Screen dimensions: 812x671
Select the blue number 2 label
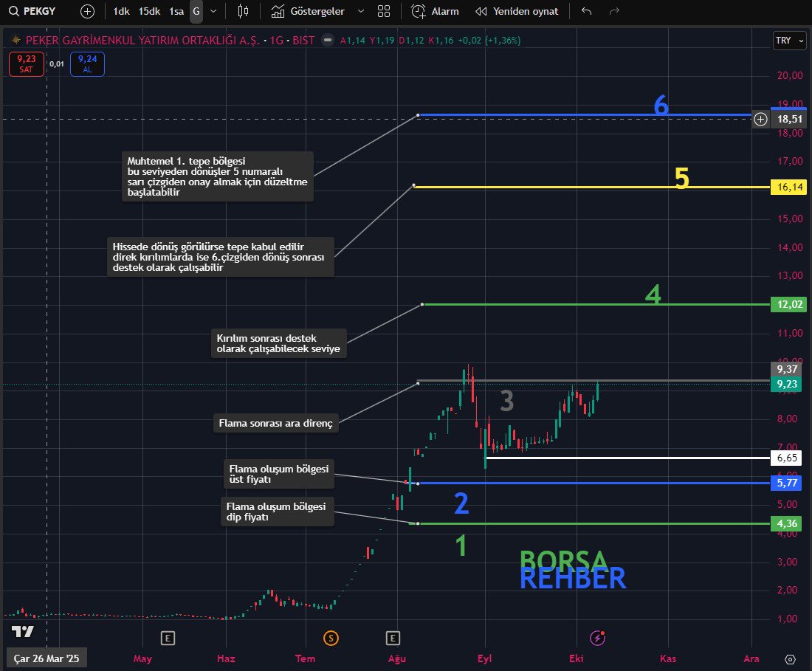point(461,503)
